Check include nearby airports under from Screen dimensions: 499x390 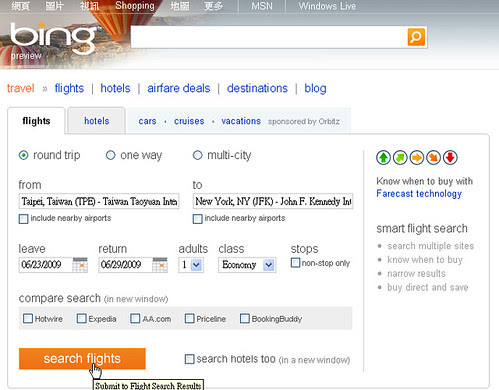point(23,219)
